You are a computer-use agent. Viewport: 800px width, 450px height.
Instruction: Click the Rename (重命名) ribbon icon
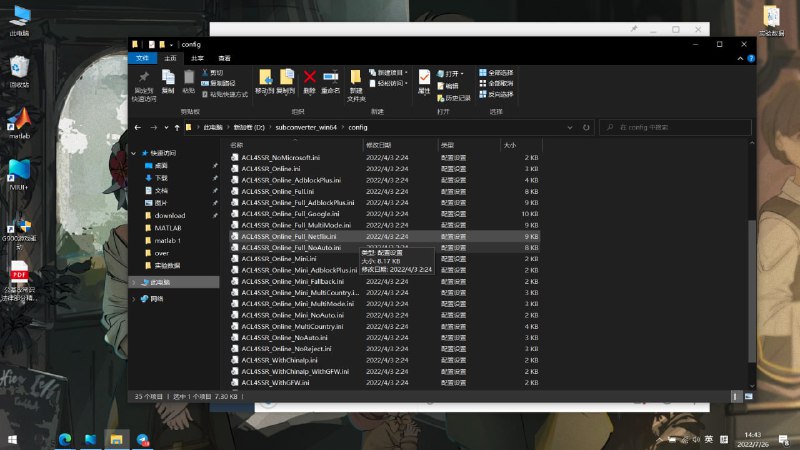click(331, 79)
